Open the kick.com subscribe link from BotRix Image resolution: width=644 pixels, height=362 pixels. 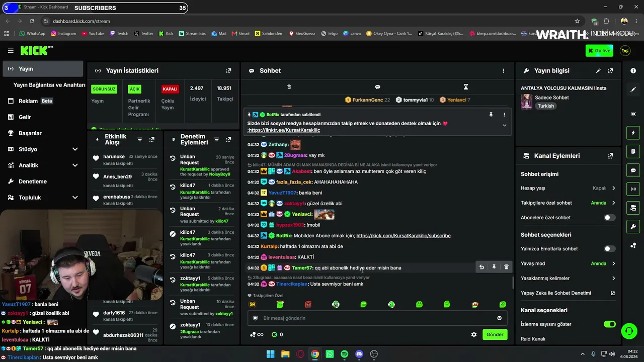tap(404, 236)
